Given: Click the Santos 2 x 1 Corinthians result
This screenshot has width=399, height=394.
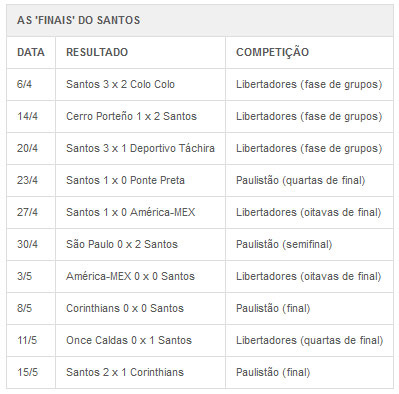Looking at the screenshot, I should coord(125,372).
